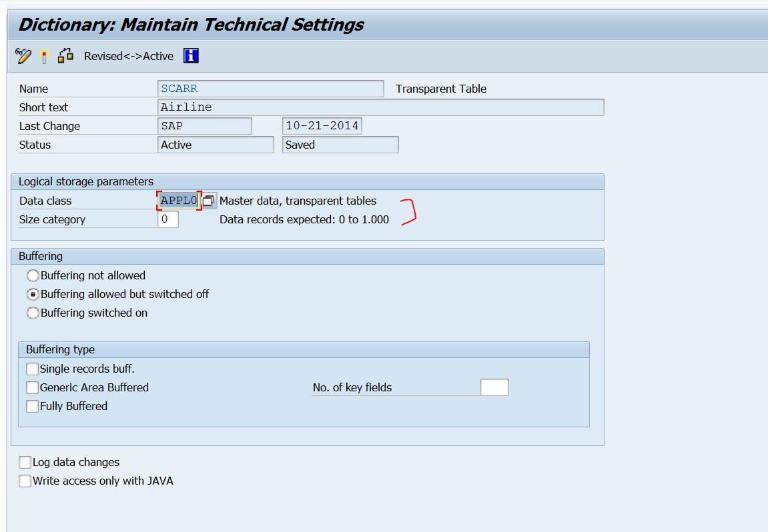This screenshot has width=768, height=532.
Task: Select the Buffering switched on option
Action: 33,313
